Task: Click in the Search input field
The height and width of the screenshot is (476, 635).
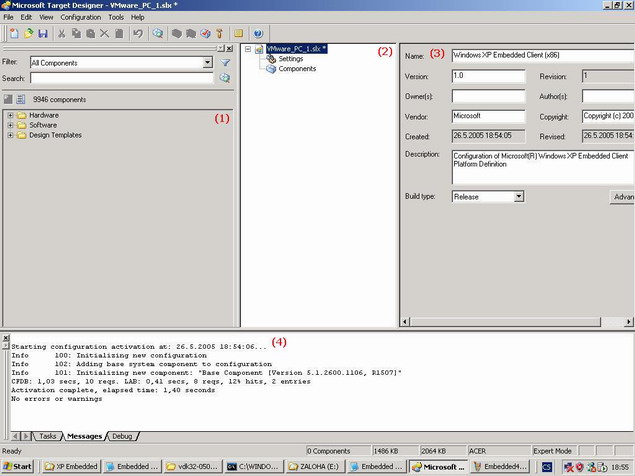Action: tap(121, 78)
